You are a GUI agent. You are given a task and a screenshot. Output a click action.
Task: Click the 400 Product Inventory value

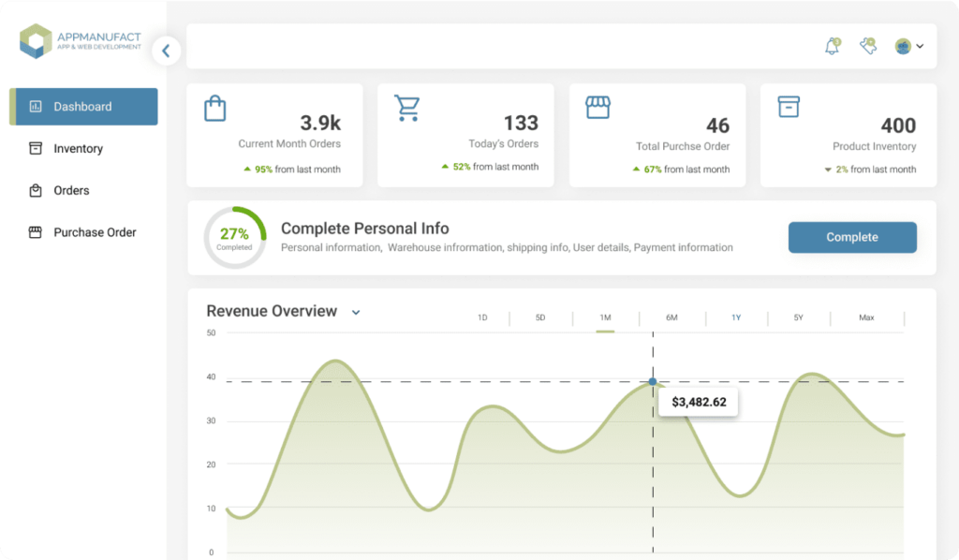898,125
